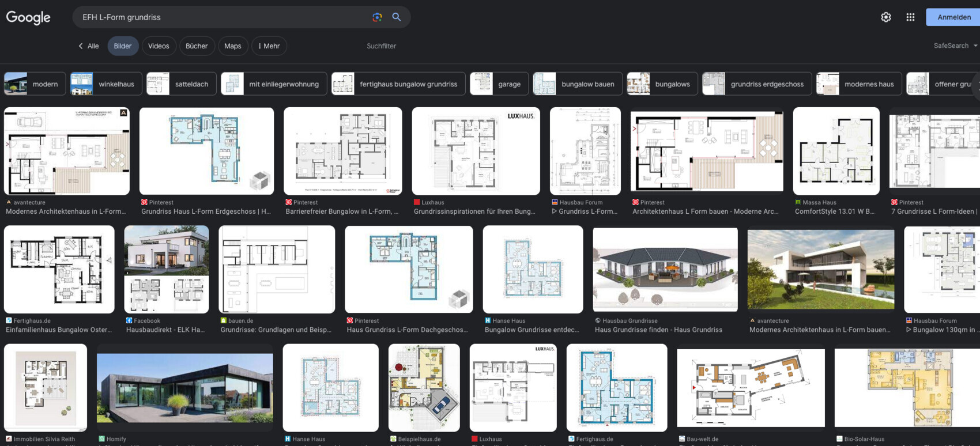The image size is (980, 446).
Task: Select the bungalow bauen suggestion chip
Action: click(578, 84)
